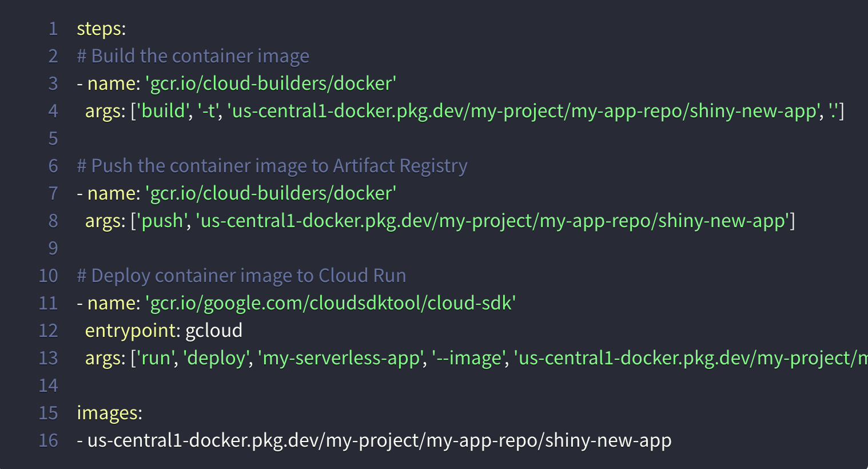Click the 'images' key on line 15
The image size is (868, 469).
107,413
